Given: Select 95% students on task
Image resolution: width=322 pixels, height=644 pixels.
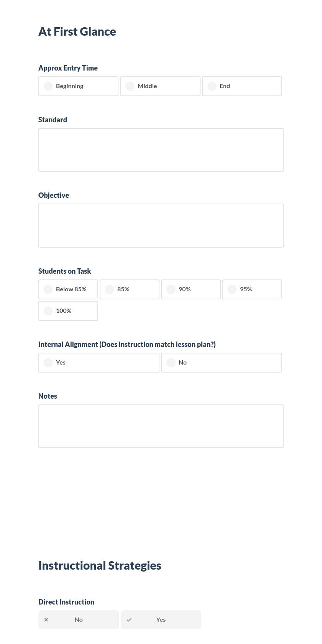Looking at the screenshot, I should (x=252, y=289).
